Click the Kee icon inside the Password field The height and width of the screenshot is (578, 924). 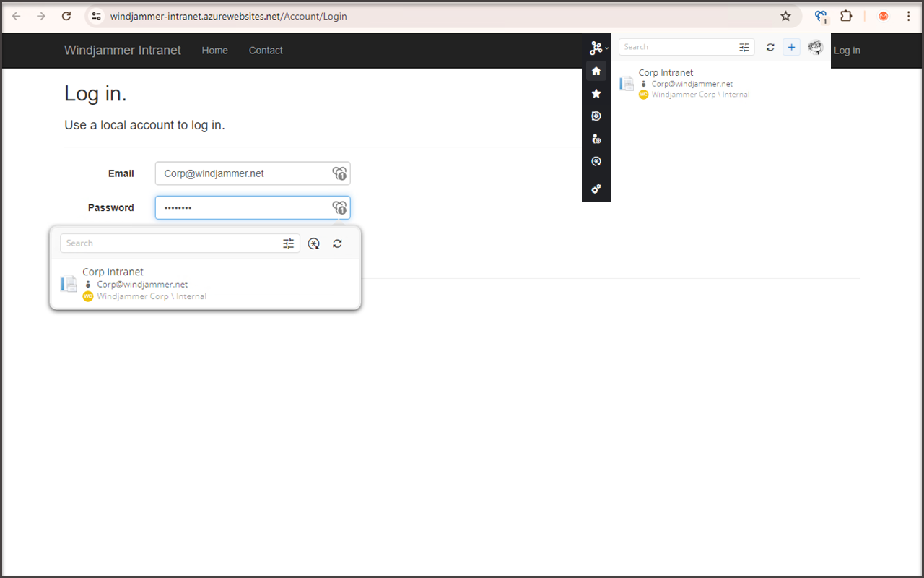coord(339,207)
